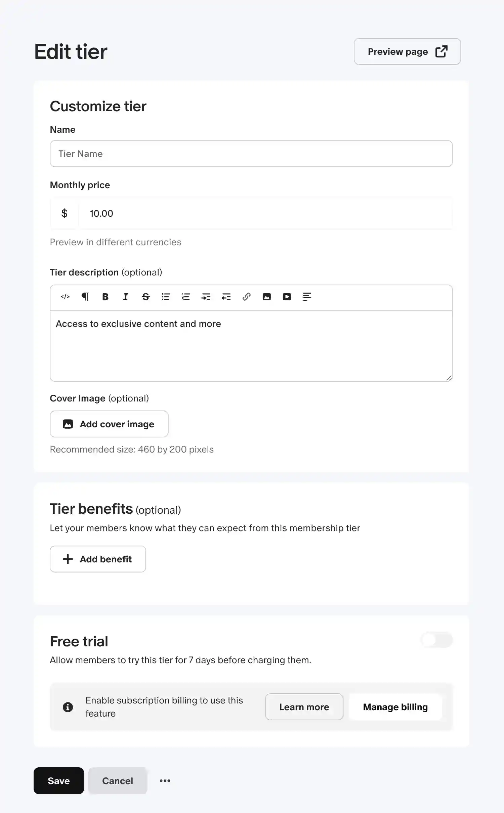The width and height of the screenshot is (504, 813).
Task: Save the tier changes
Action: point(58,781)
